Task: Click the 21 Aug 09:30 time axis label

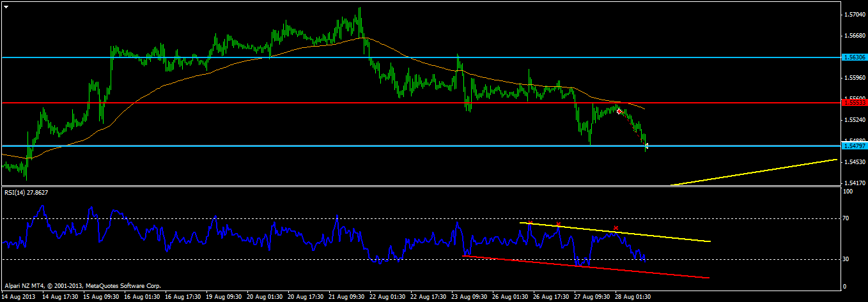Action: click(346, 297)
